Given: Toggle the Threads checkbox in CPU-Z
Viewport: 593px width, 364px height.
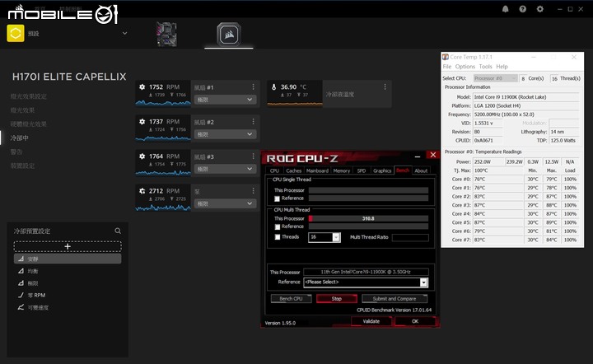Looking at the screenshot, I should 278,237.
